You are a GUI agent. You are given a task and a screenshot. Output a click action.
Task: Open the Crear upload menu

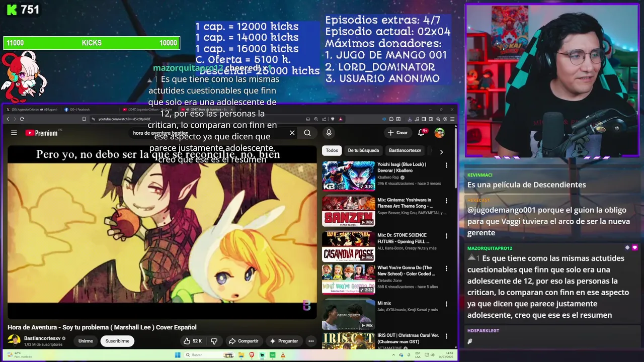pos(397,133)
